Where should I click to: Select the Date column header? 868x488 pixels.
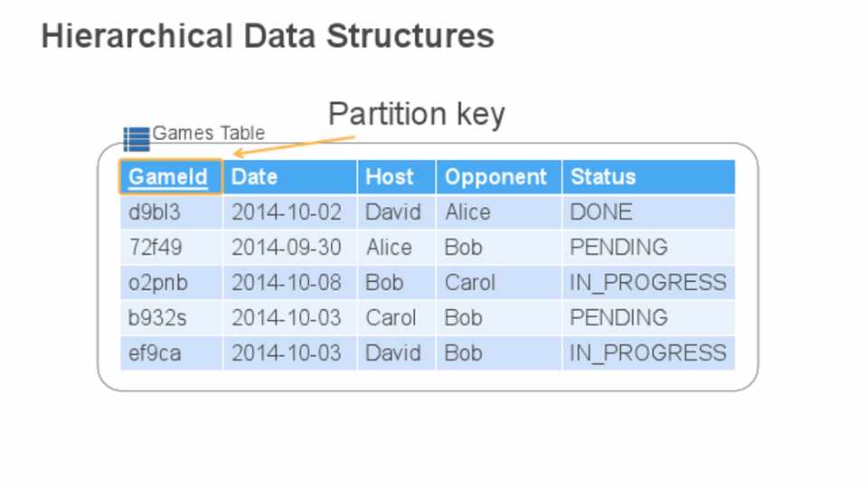pos(254,177)
